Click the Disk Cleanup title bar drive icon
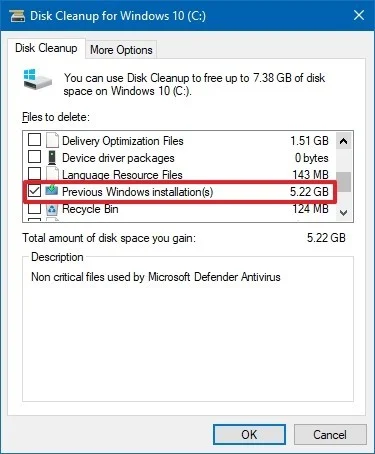The image size is (375, 454). click(17, 16)
